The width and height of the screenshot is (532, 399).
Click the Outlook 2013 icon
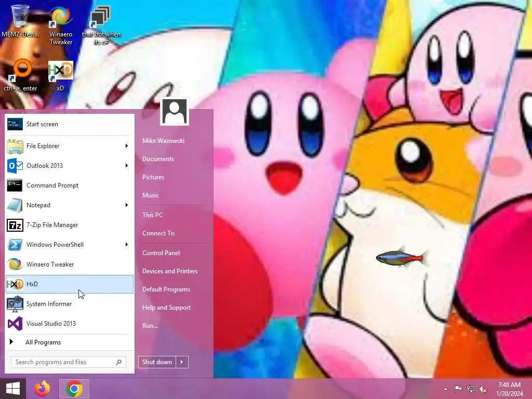[x=15, y=166]
